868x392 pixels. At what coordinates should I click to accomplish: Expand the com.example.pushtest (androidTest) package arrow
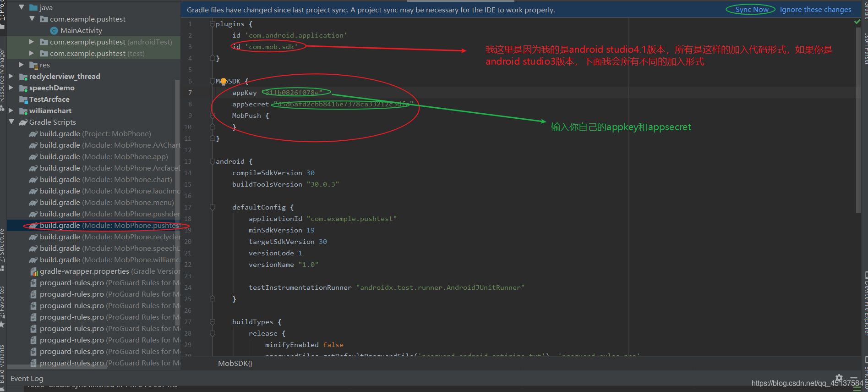(32, 42)
